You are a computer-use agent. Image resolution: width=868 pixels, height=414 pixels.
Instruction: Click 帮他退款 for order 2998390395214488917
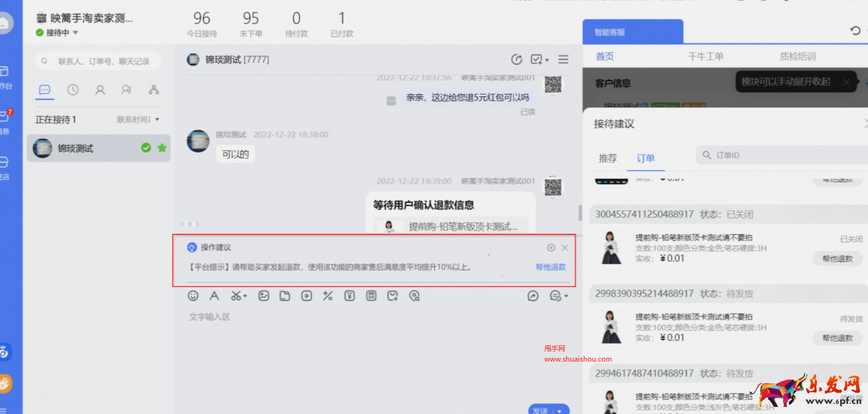[x=837, y=338]
